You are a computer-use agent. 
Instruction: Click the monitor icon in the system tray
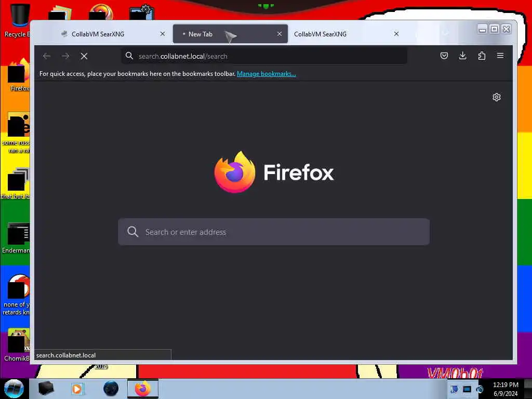tap(467, 389)
